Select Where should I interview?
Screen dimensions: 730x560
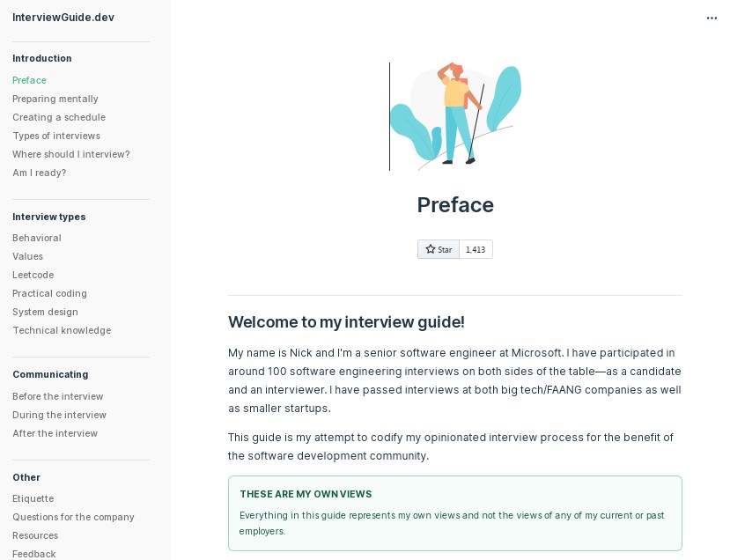click(70, 154)
